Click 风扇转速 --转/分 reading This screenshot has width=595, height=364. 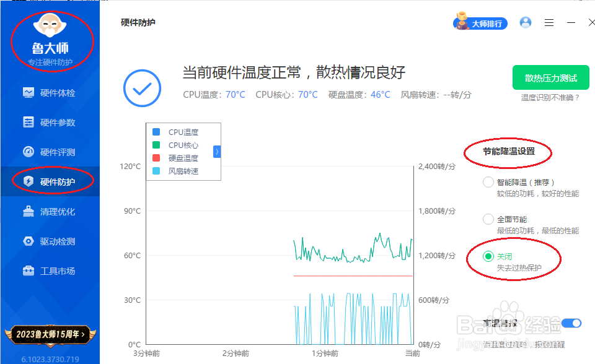tap(436, 95)
